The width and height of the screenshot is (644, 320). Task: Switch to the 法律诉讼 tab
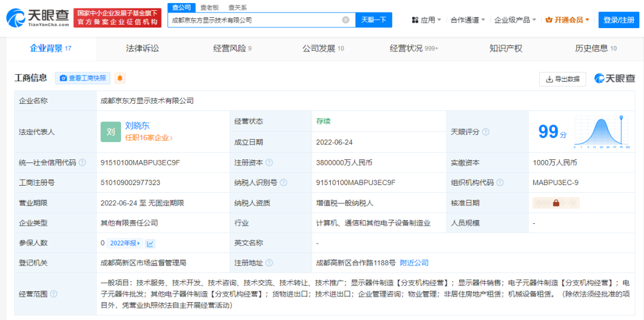tap(143, 48)
